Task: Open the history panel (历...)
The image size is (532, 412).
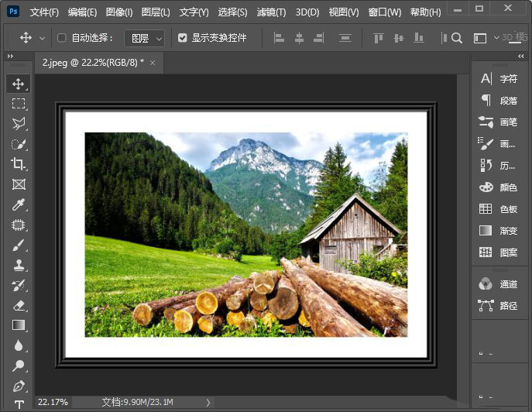Action: pyautogui.click(x=499, y=166)
